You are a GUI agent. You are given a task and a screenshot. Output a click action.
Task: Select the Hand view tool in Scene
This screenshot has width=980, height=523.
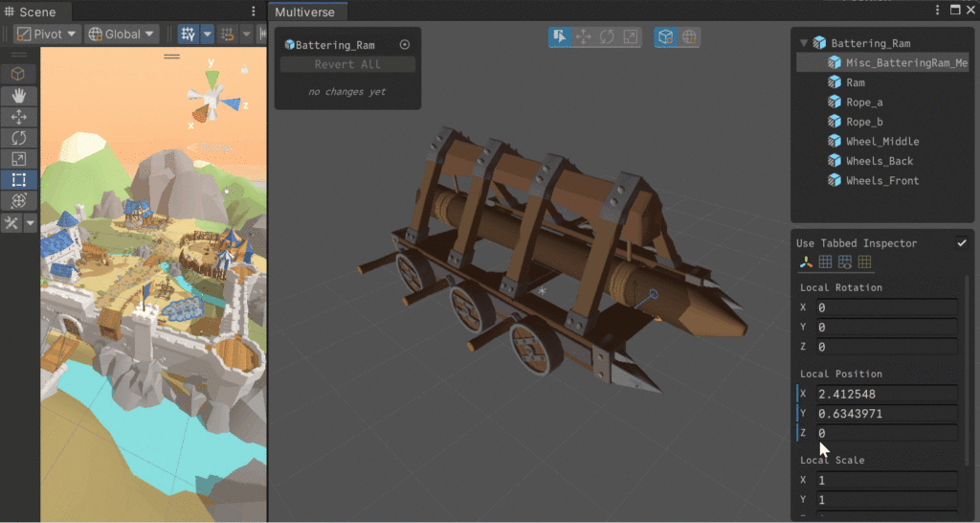[x=19, y=96]
